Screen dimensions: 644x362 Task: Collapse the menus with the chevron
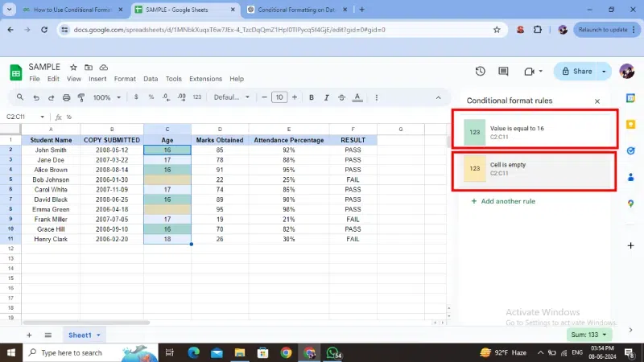[x=438, y=97]
